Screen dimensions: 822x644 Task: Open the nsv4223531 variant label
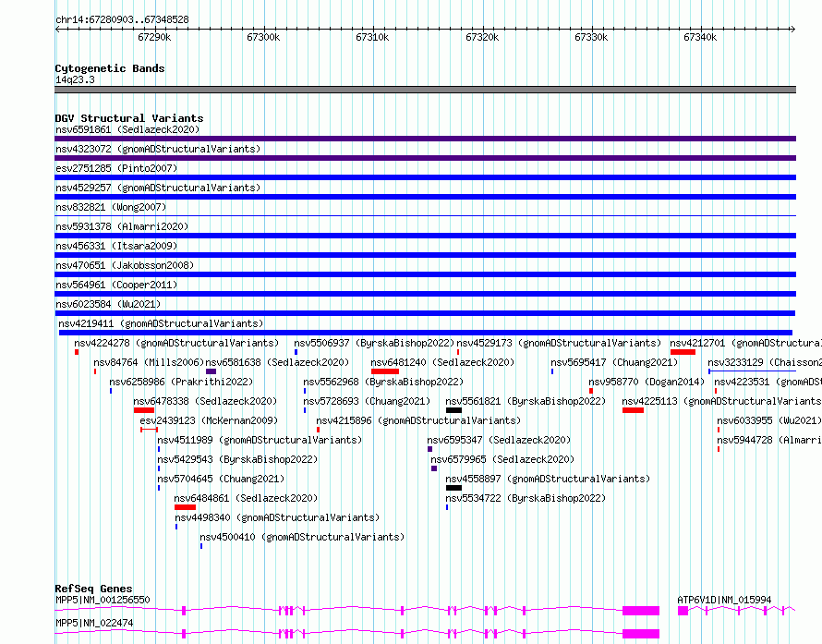click(x=768, y=382)
